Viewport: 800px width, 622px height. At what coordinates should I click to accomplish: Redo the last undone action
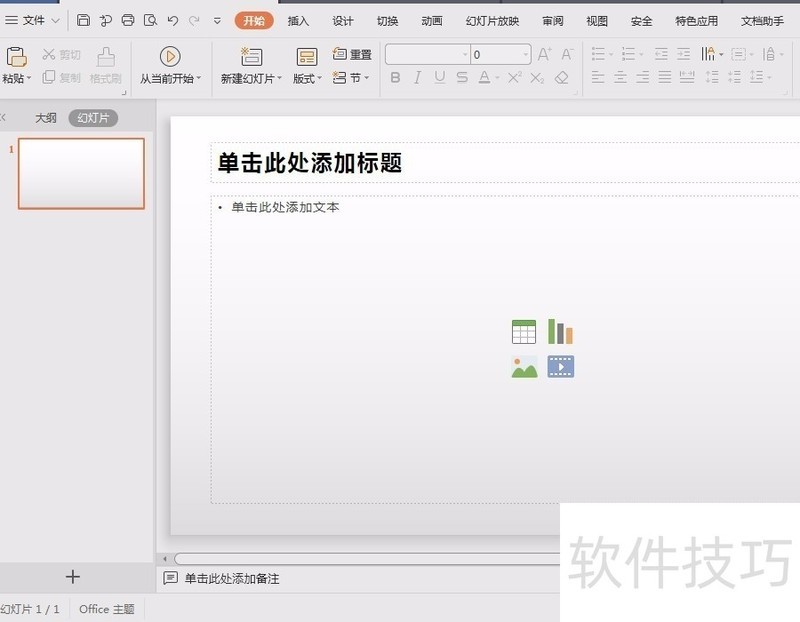[x=194, y=20]
